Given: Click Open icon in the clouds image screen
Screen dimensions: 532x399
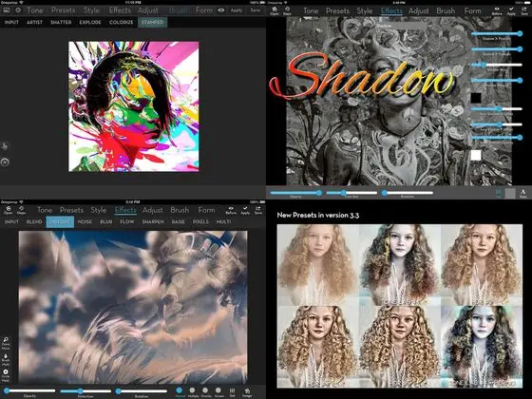Looking at the screenshot, I should (9, 210).
